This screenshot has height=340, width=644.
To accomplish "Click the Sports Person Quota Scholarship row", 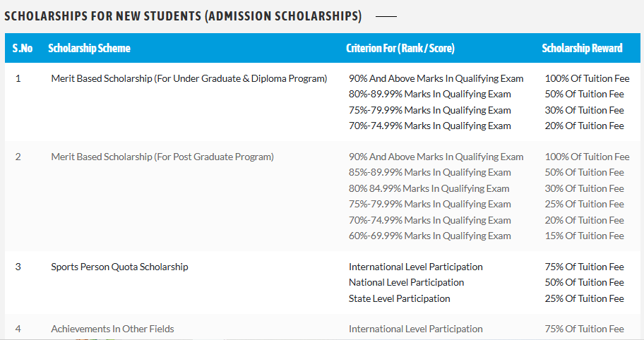I will tap(119, 267).
